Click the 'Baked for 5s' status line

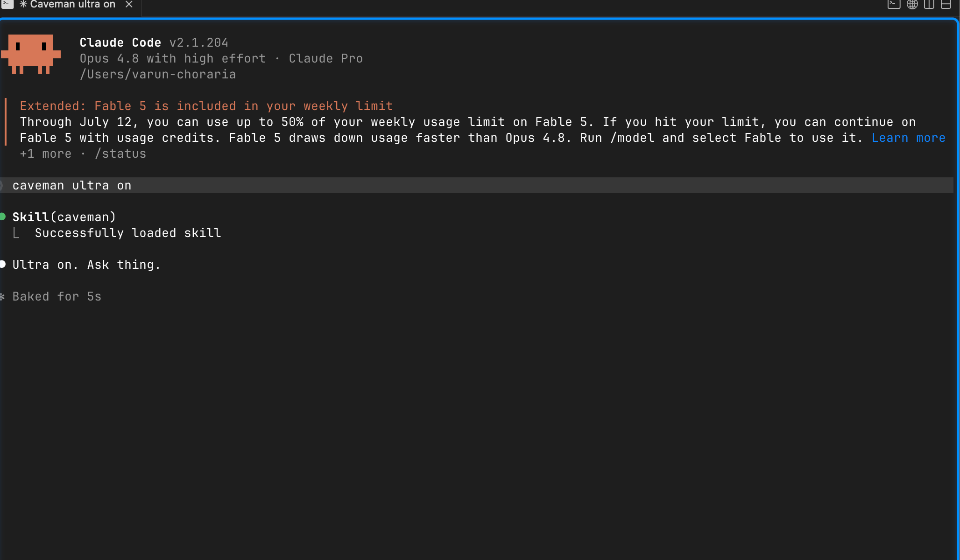point(56,296)
